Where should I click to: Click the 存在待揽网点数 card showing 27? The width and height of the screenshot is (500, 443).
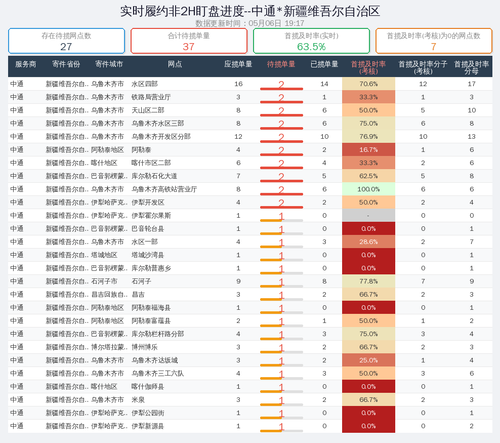66,41
